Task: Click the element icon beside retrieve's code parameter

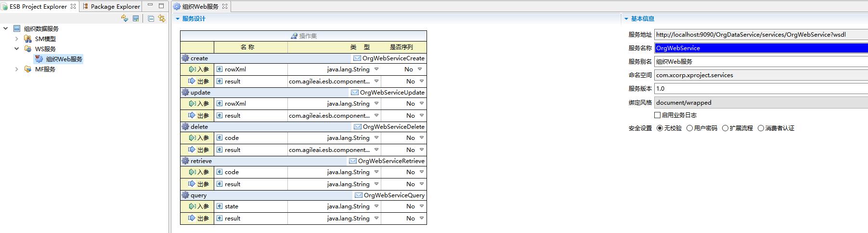Action: [220, 172]
